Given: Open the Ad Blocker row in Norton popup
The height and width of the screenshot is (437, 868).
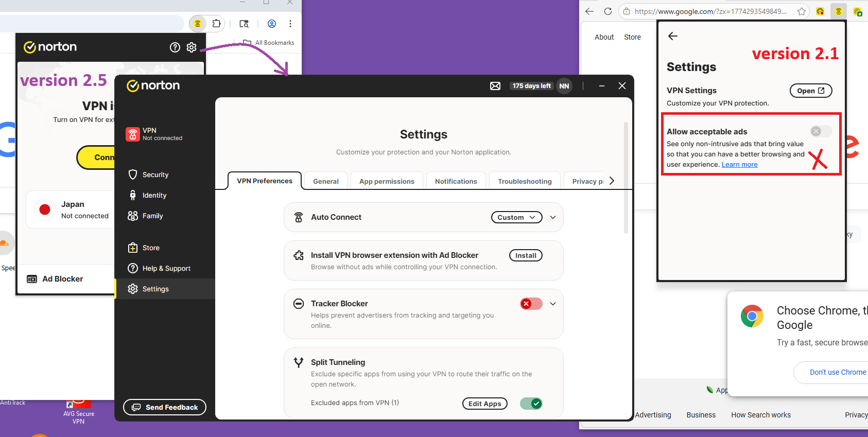Looking at the screenshot, I should pos(66,279).
